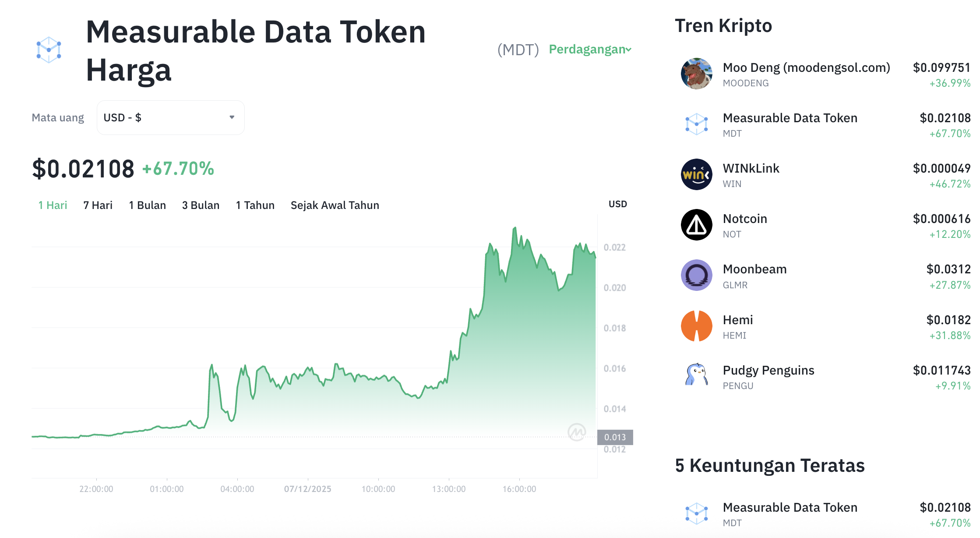Open the USD - $ currency dropdown
The image size is (980, 538).
point(170,117)
